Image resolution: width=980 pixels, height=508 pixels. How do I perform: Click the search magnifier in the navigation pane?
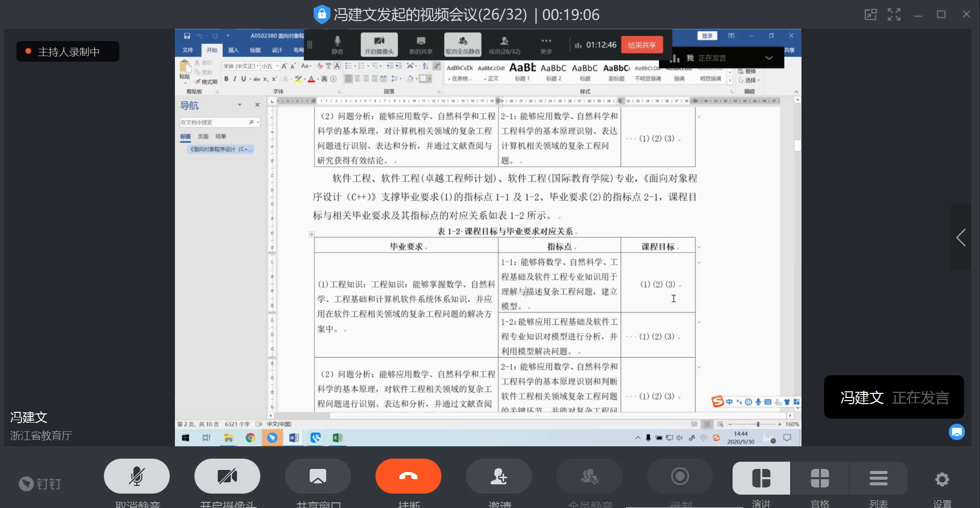point(251,122)
